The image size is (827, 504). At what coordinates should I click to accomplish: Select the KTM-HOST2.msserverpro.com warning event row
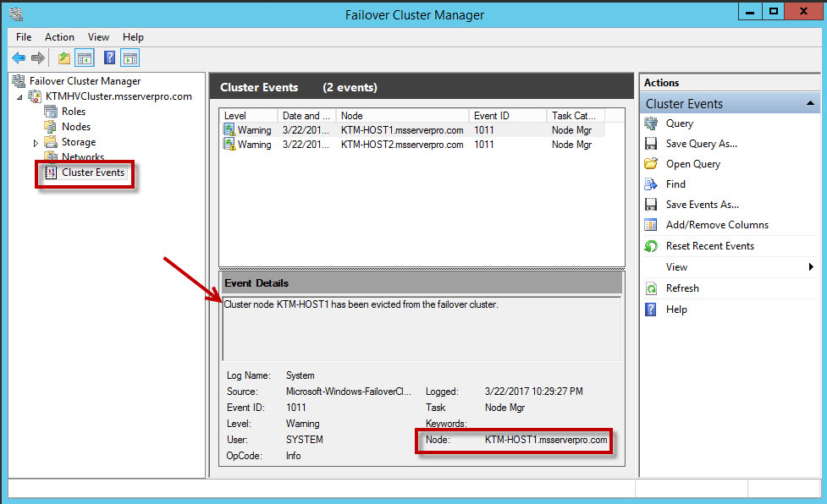coord(412,145)
